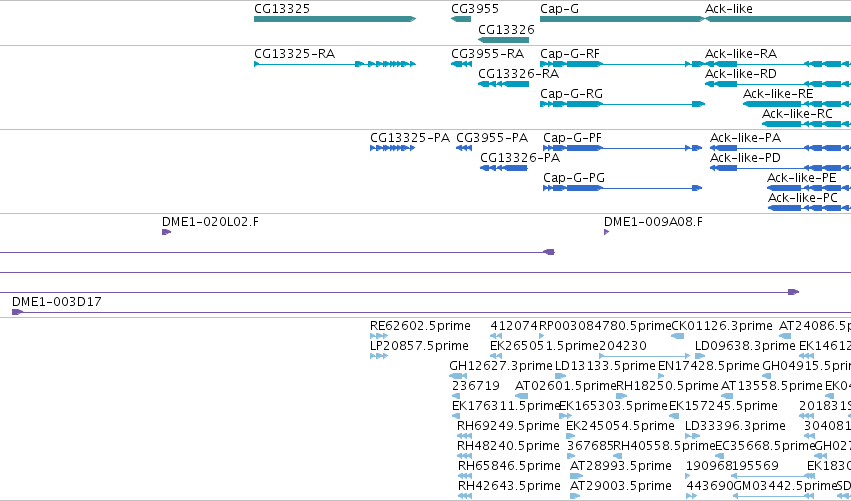The image size is (851, 501).
Task: Select the Ack-like-RD transcript label
Action: [x=741, y=74]
